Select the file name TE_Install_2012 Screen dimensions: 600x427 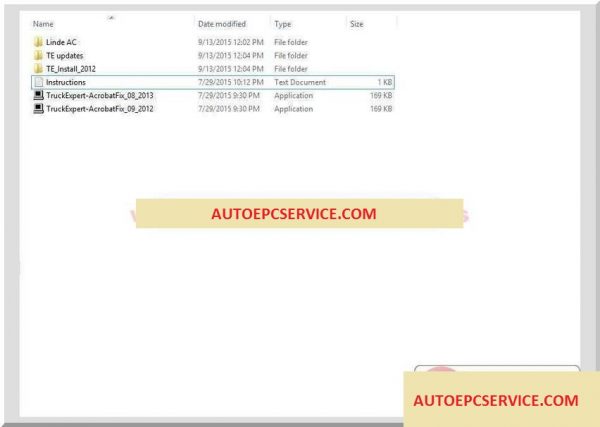[71, 69]
